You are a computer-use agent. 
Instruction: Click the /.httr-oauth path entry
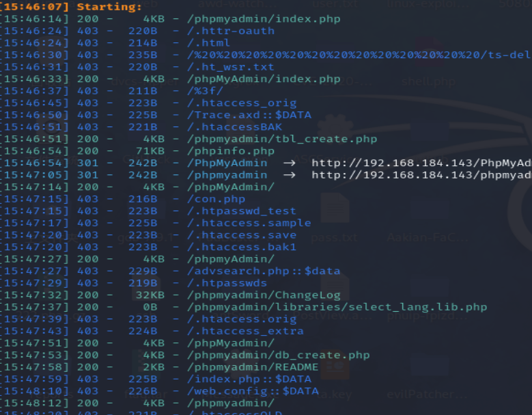231,31
